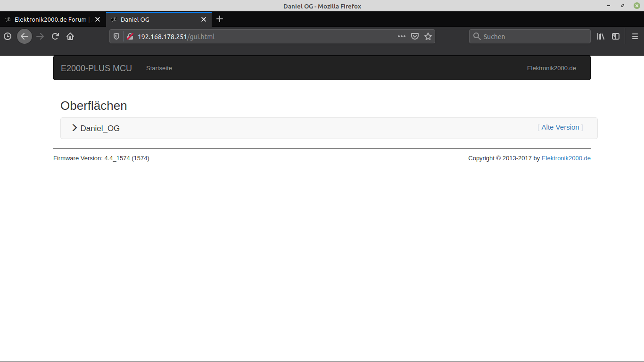Open page actions three-dot menu
This screenshot has height=362, width=644.
coord(402,36)
